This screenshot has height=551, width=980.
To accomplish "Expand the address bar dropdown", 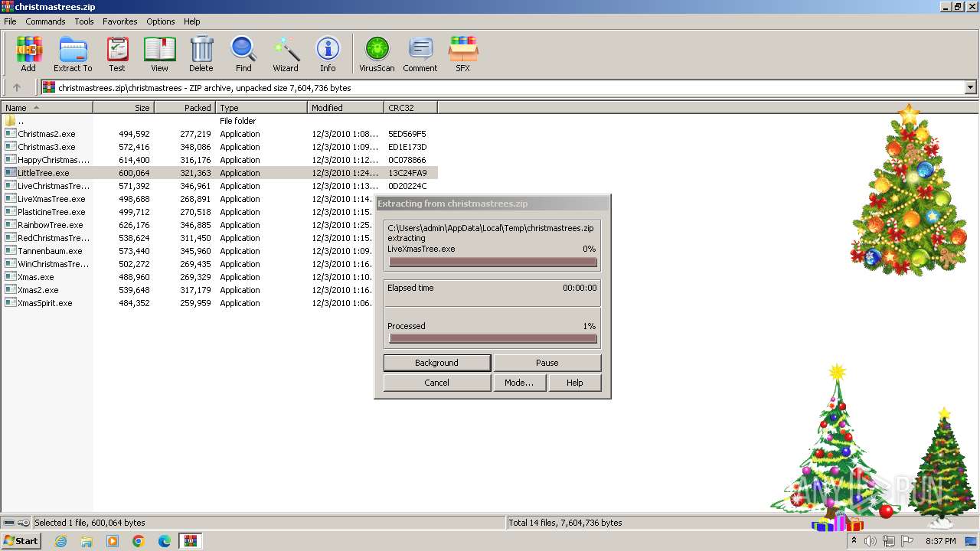I will point(971,87).
